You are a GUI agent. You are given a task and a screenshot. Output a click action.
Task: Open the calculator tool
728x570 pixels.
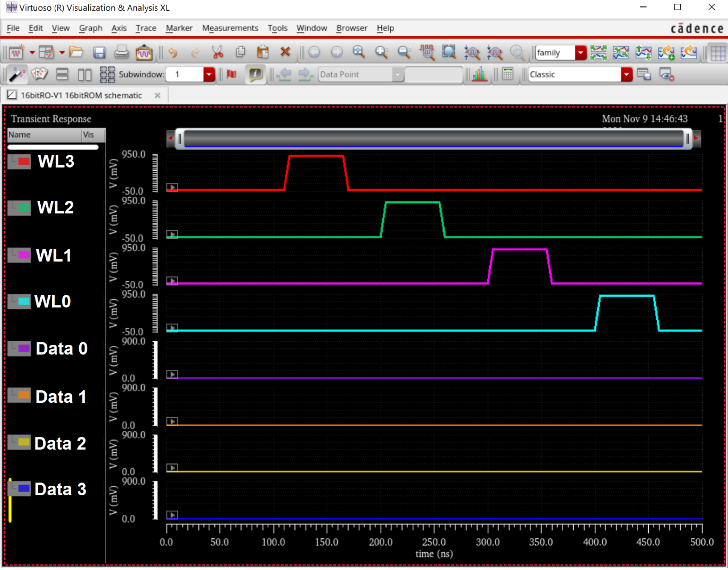coord(507,74)
